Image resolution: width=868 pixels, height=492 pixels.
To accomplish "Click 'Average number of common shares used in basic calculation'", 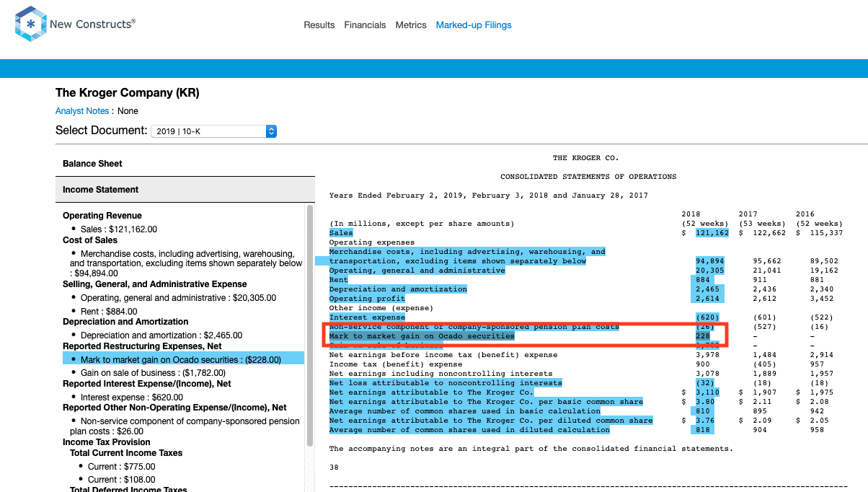I will point(465,411).
